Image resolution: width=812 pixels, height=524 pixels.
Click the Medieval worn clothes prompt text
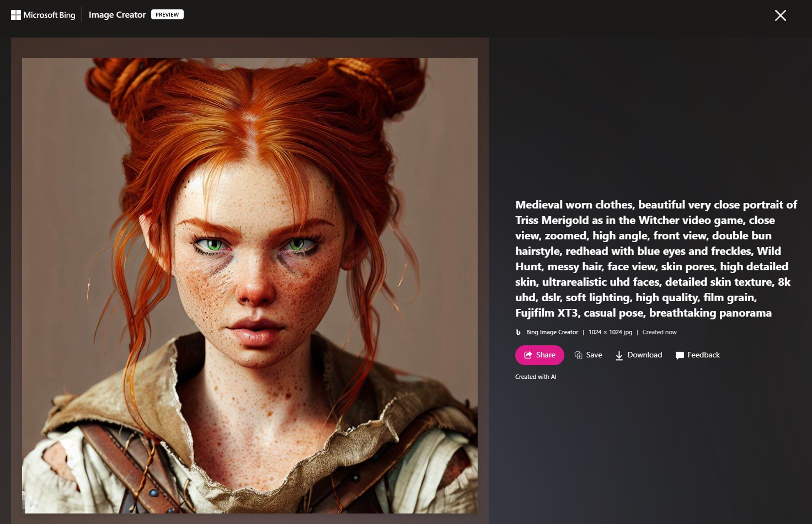pyautogui.click(x=656, y=259)
